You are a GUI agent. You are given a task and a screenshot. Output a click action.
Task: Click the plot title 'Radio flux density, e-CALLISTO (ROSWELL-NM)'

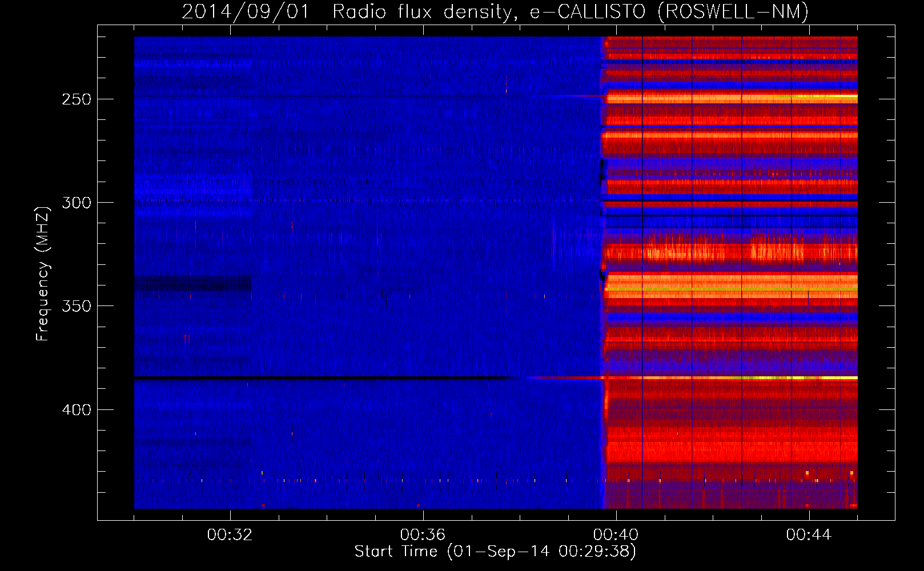(x=571, y=11)
